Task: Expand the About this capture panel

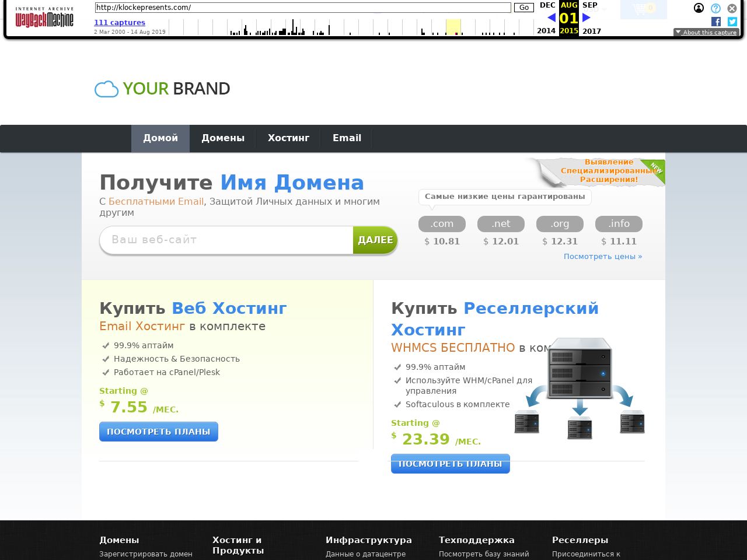Action: [x=706, y=33]
